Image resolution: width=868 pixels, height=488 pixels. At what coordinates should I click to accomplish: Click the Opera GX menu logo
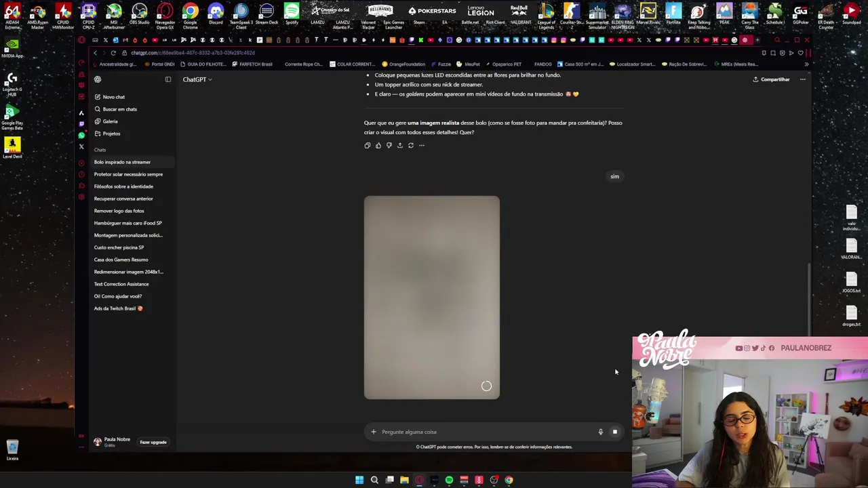(x=81, y=40)
